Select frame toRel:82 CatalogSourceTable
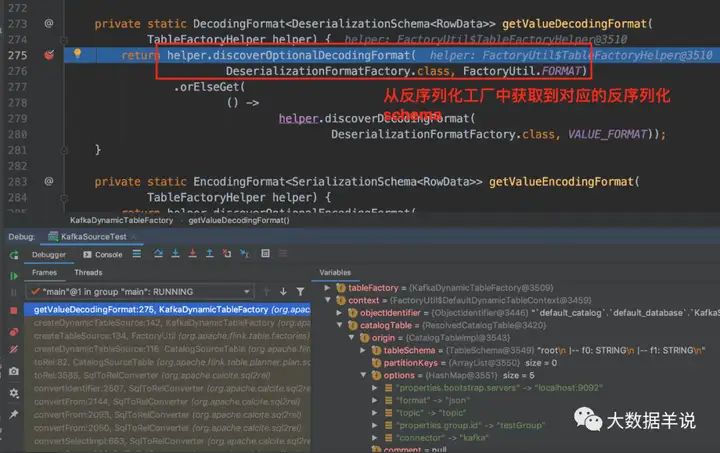Image resolution: width=720 pixels, height=453 pixels. tap(168, 363)
